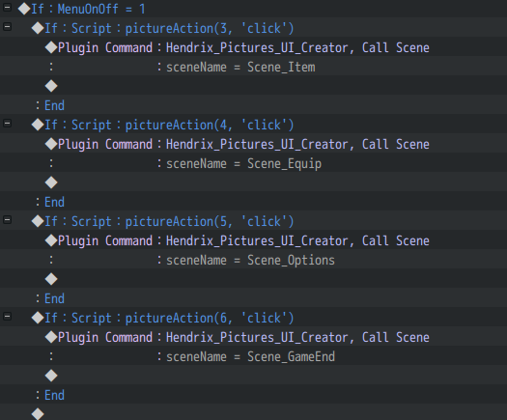This screenshot has height=420, width=507.
Task: Click the empty diamond row below Scene_Item
Action: pyautogui.click(x=253, y=86)
